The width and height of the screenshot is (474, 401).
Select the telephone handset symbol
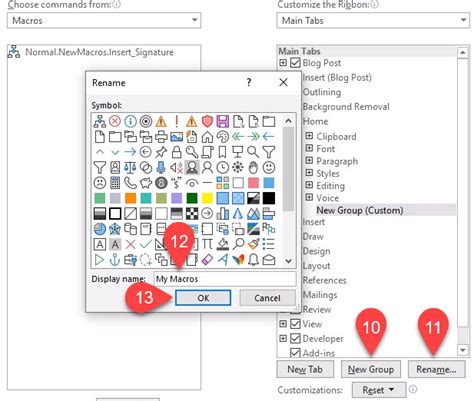pyautogui.click(x=130, y=183)
